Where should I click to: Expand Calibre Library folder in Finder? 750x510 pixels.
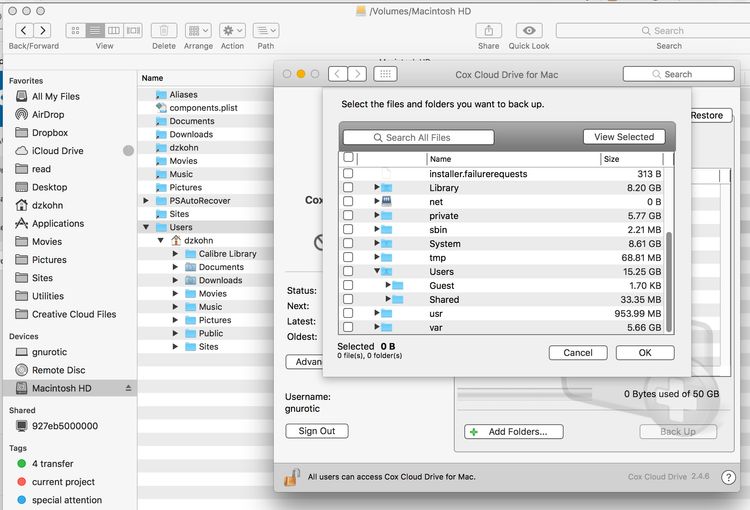176,254
